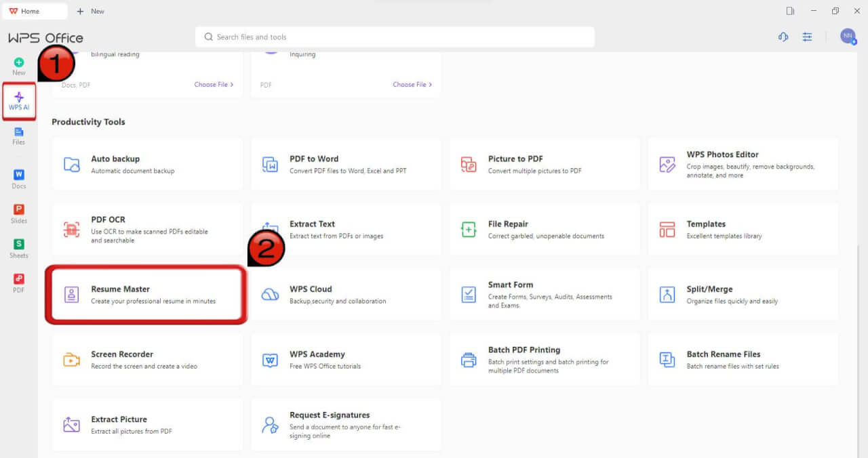The height and width of the screenshot is (458, 868).
Task: Click the Productivity Tools heading
Action: tap(88, 122)
